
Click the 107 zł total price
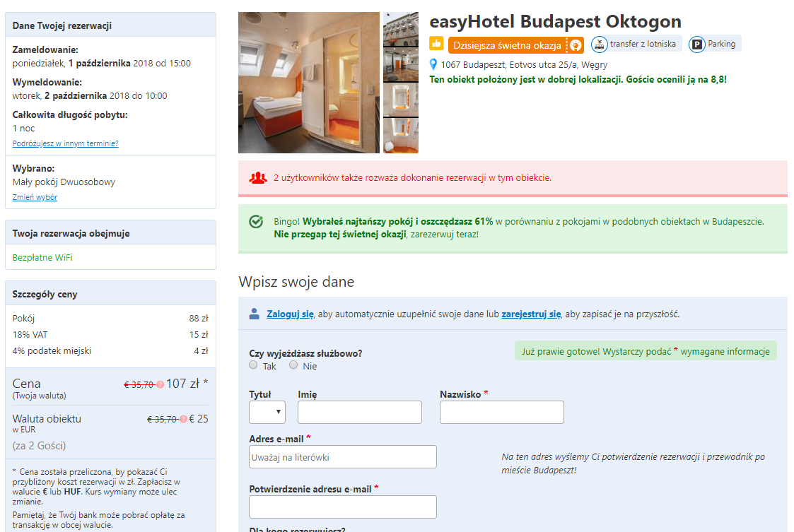(x=183, y=384)
